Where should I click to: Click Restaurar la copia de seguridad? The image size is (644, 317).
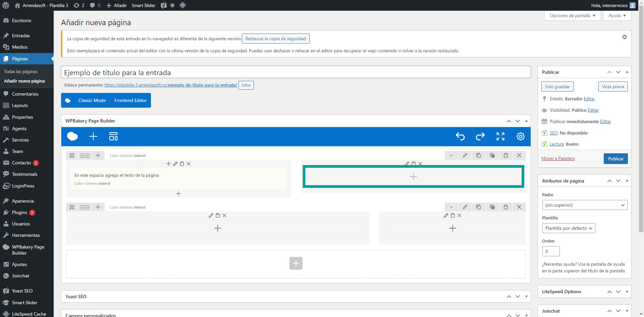click(276, 39)
